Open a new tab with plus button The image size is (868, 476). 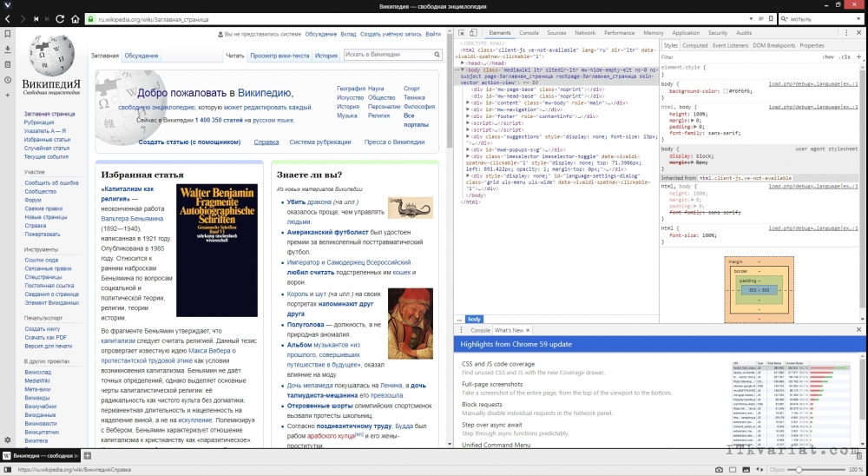click(87, 456)
